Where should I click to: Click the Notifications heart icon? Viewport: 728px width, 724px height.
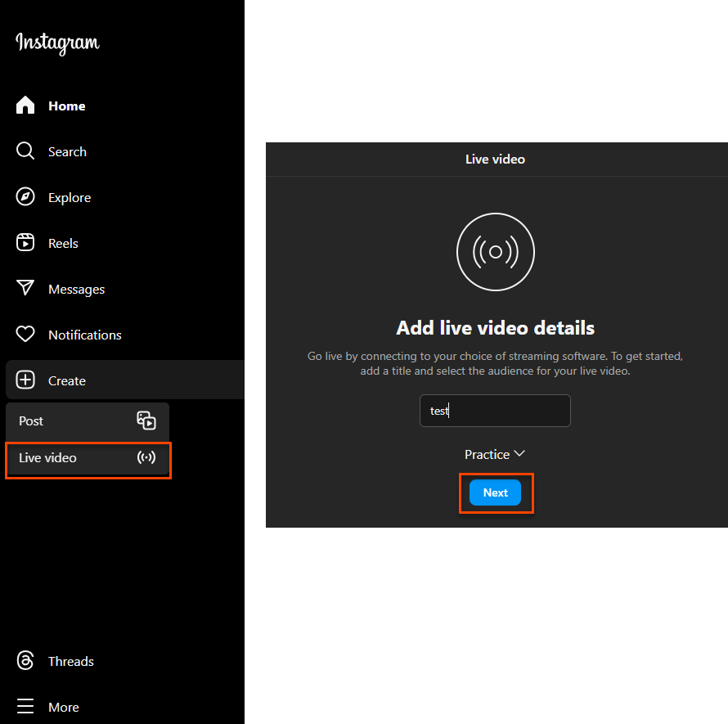(x=25, y=334)
